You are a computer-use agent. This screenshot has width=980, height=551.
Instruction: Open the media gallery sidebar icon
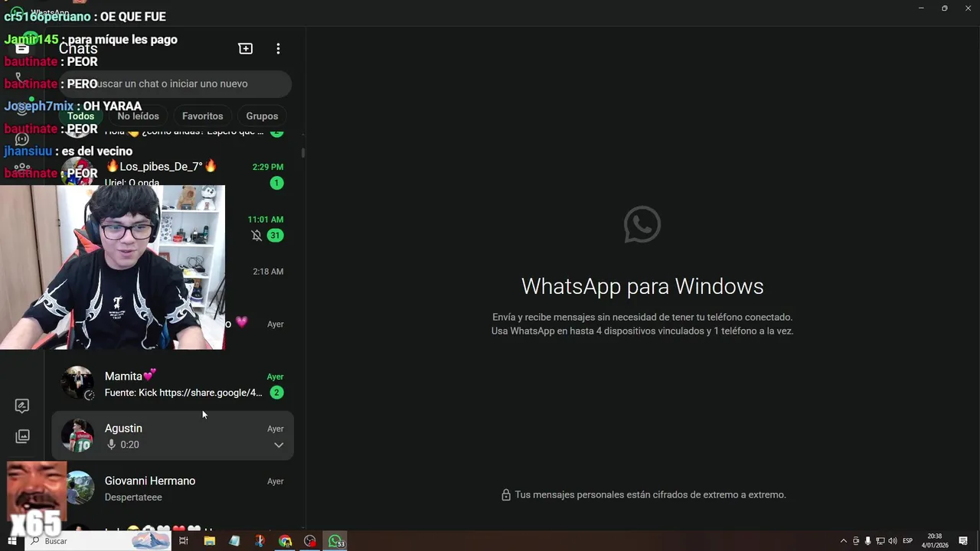(22, 436)
